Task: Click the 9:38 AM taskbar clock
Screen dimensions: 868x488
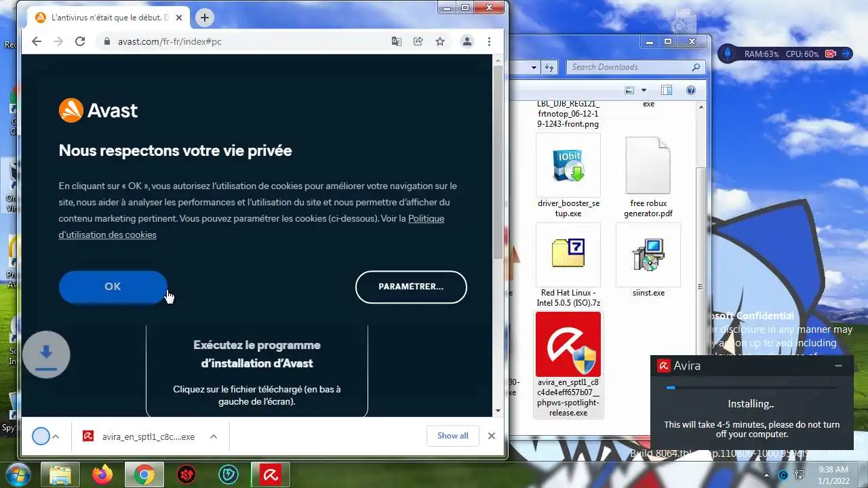Action: pyautogui.click(x=833, y=474)
